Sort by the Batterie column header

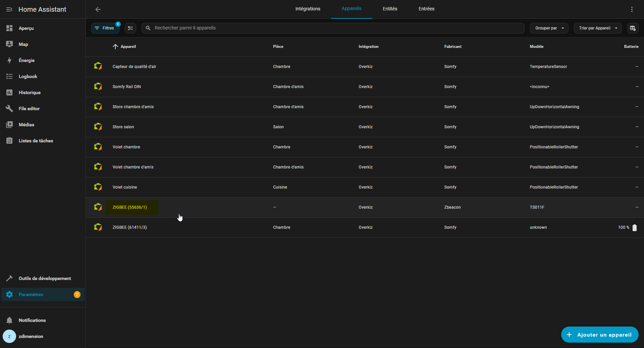tap(631, 47)
